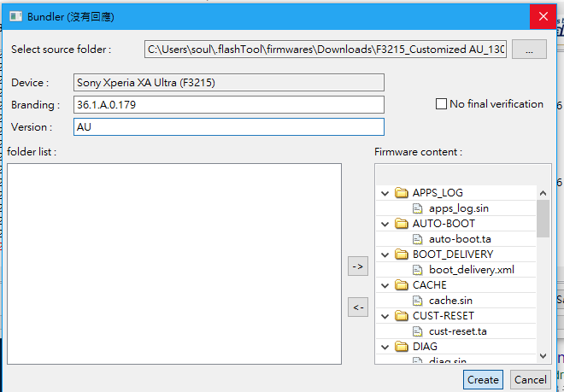
Task: Click the boot_delivery.xml file icon
Action: point(417,270)
